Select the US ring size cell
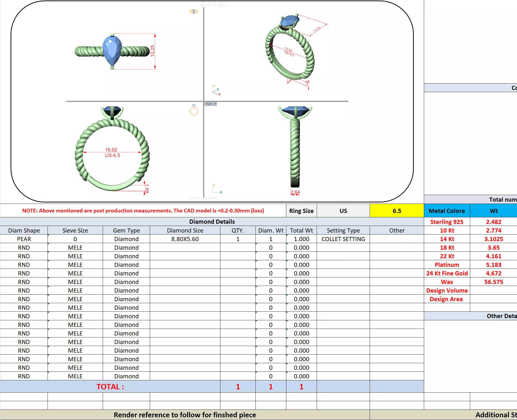Screen dimensions: 517x420 click(x=343, y=211)
